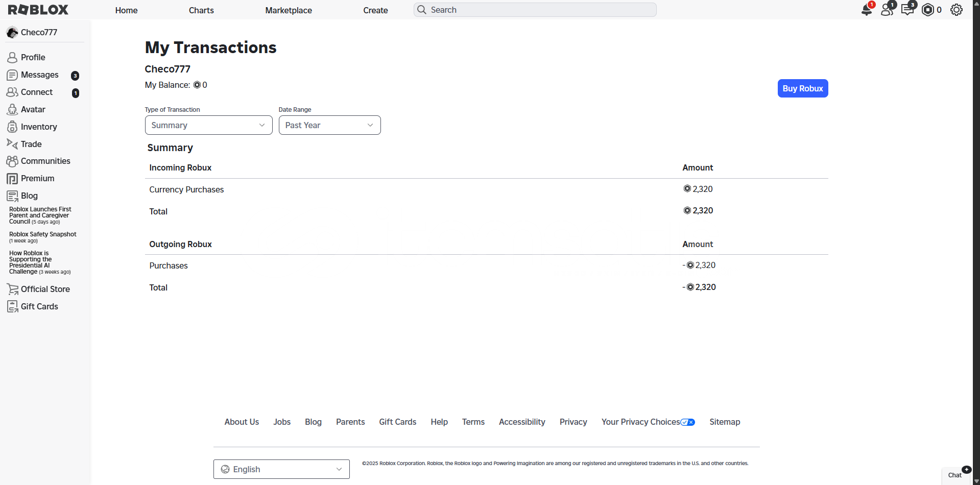Open the messages icon in the top bar
The height and width of the screenshot is (485, 980).
click(907, 10)
